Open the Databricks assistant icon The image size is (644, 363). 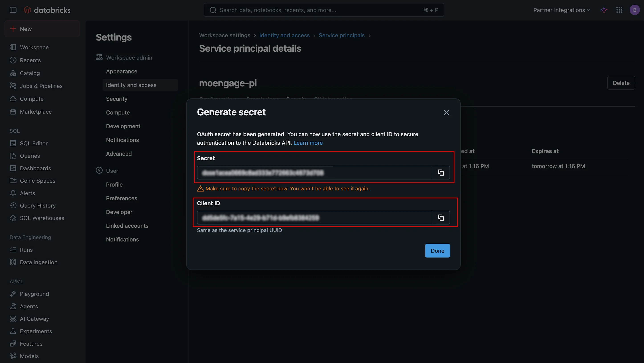(604, 10)
